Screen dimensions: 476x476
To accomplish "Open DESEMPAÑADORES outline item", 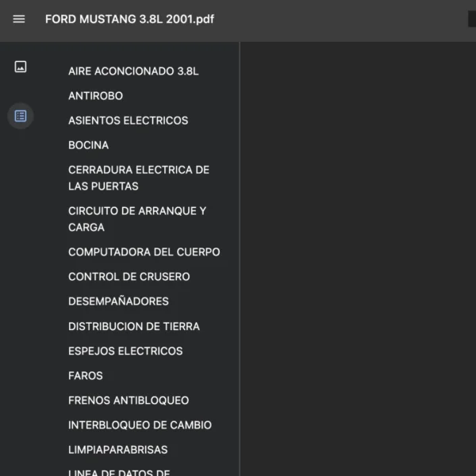I will coord(118,301).
